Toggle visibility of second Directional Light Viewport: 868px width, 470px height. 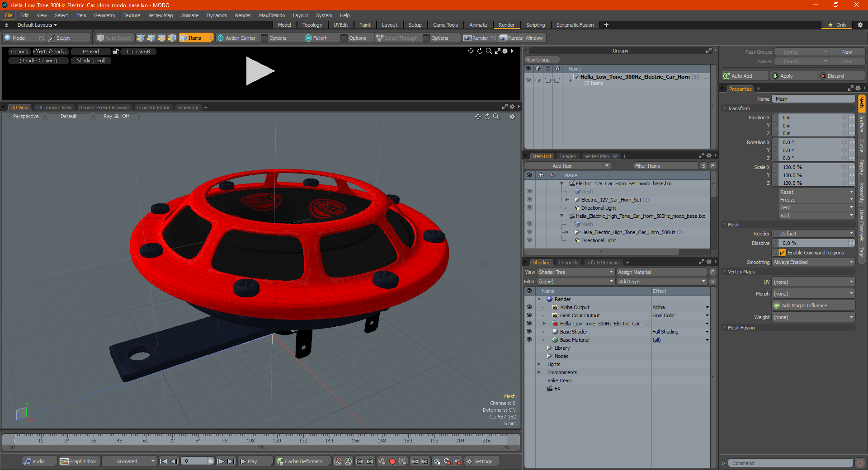[529, 240]
